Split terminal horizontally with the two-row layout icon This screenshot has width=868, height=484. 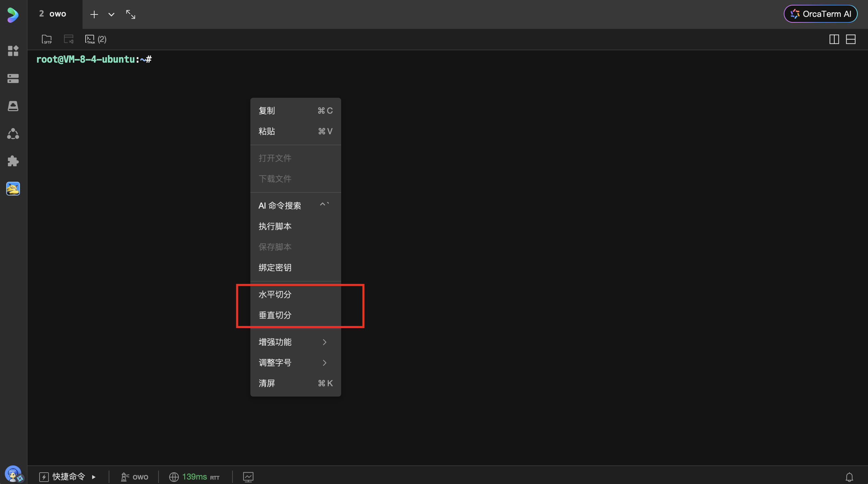click(x=850, y=39)
